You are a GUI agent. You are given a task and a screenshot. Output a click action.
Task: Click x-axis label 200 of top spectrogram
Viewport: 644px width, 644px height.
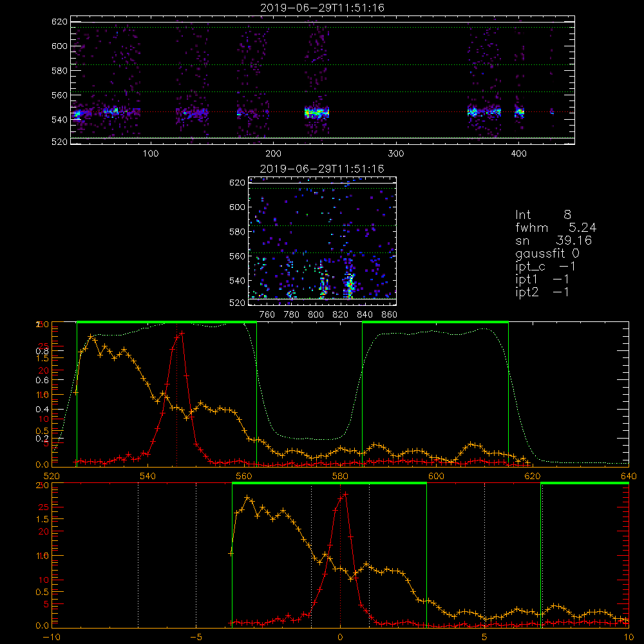click(273, 154)
